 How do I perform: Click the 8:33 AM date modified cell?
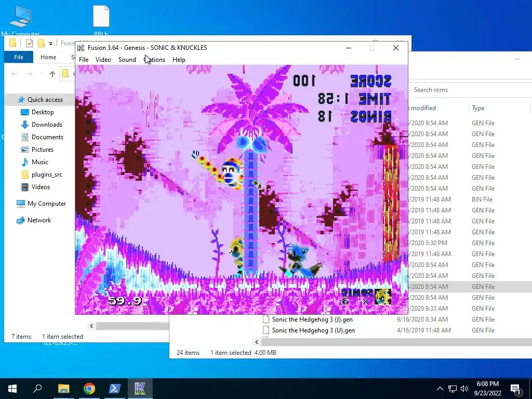[428, 309]
